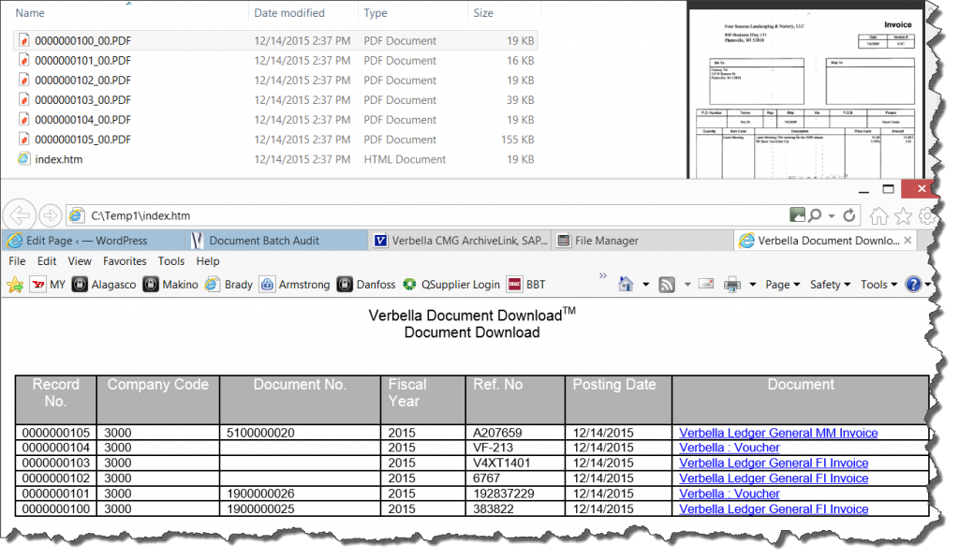Click the Help question mark icon
This screenshot has width=959, height=560.
(916, 284)
